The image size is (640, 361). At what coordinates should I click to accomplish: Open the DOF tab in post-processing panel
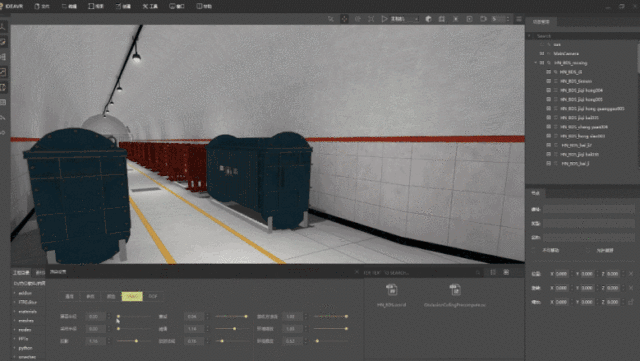153,296
